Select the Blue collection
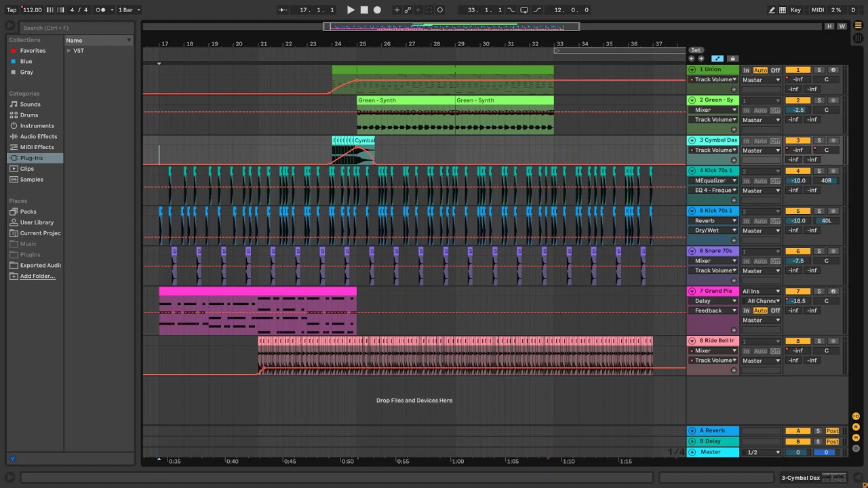The height and width of the screenshot is (488, 868). [26, 62]
